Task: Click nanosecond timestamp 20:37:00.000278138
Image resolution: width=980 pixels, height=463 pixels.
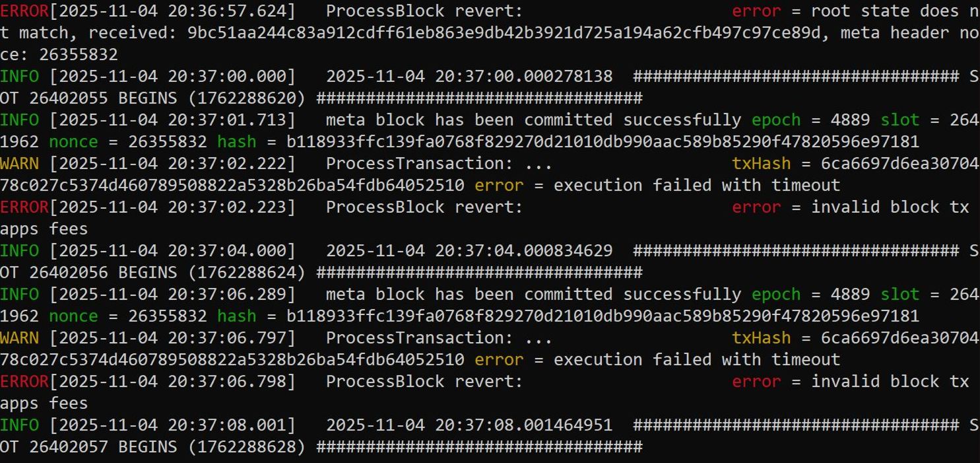Action: point(469,77)
